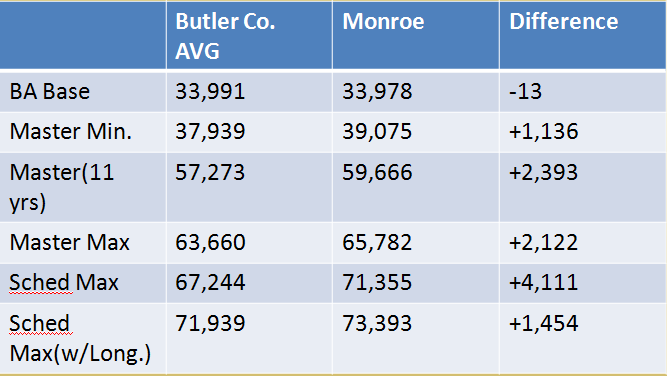Select the +4,111 difference cell
Viewport: 667px width, 389px height.
583,283
